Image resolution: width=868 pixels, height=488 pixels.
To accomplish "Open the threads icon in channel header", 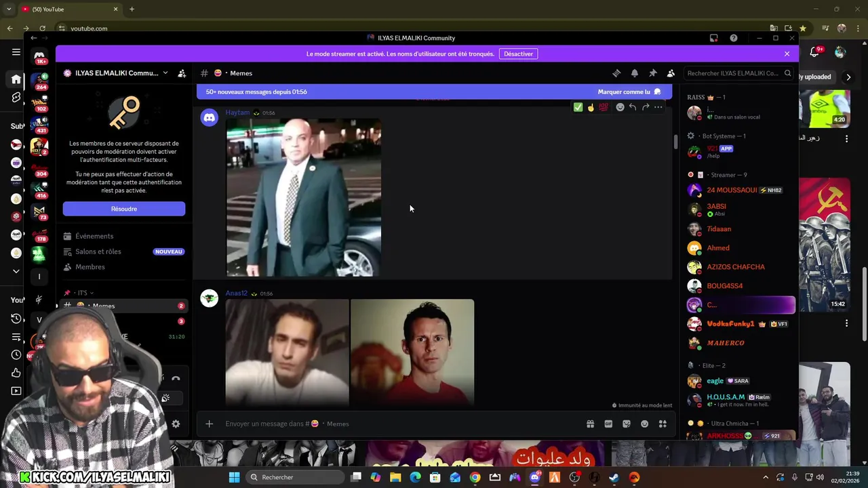I will pyautogui.click(x=616, y=73).
